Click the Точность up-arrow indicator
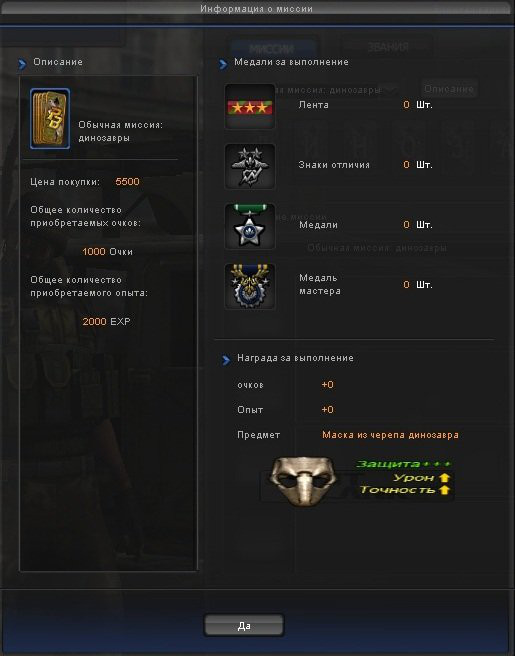Viewport: 515px width, 656px height. coord(444,489)
